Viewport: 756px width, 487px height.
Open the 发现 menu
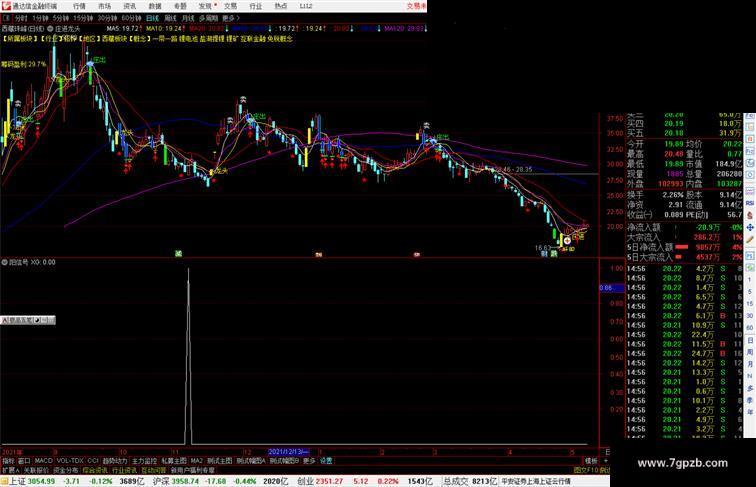coord(206,6)
